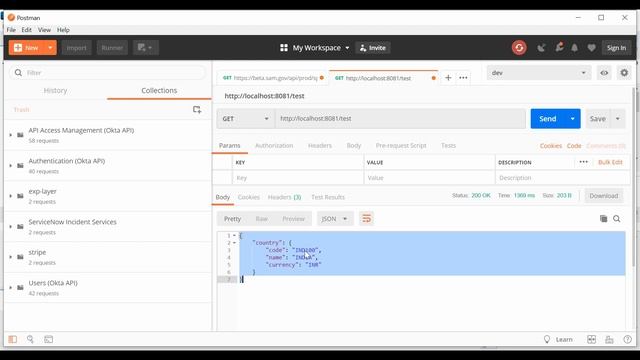This screenshot has height=360, width=640.
Task: Open response Headers (3) tab
Action: point(284,197)
